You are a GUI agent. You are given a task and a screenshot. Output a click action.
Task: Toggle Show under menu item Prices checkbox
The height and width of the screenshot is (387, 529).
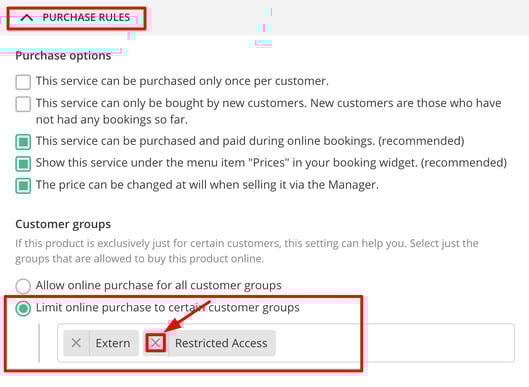pyautogui.click(x=23, y=164)
